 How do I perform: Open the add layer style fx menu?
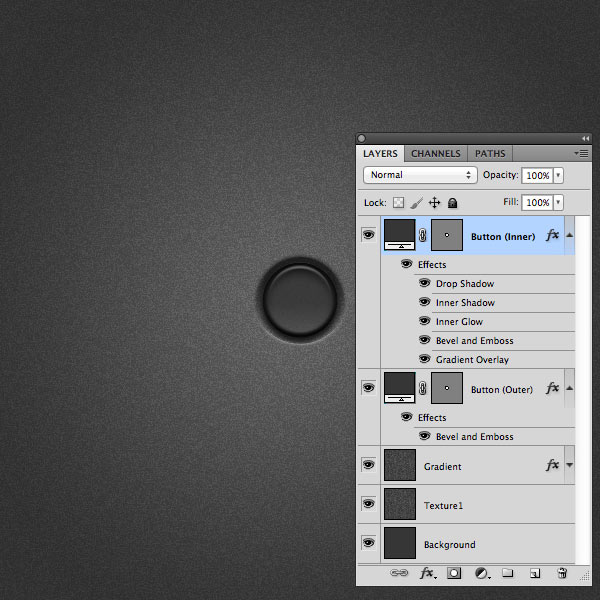coord(428,573)
